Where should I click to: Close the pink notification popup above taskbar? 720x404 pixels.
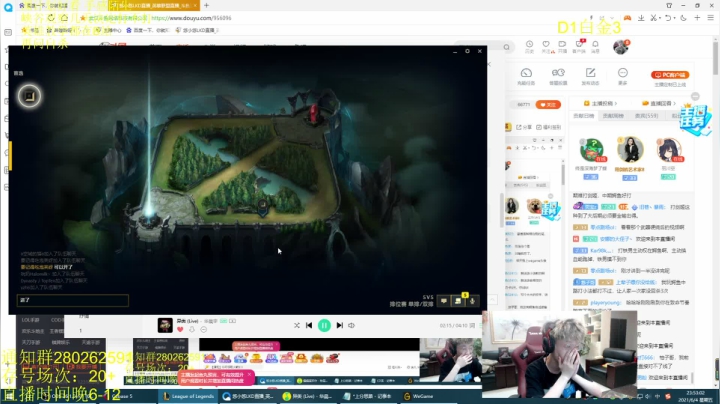point(249,375)
